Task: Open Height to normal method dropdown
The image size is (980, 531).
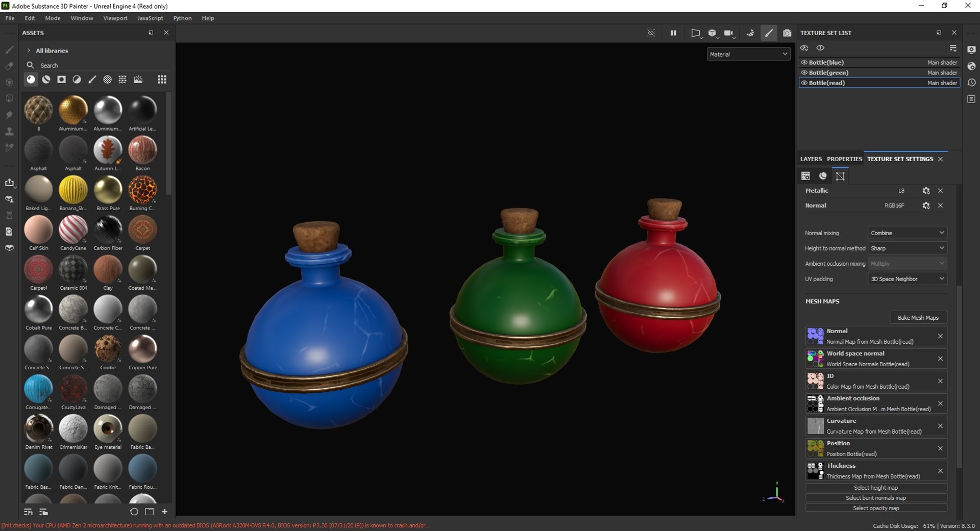Action: 908,248
